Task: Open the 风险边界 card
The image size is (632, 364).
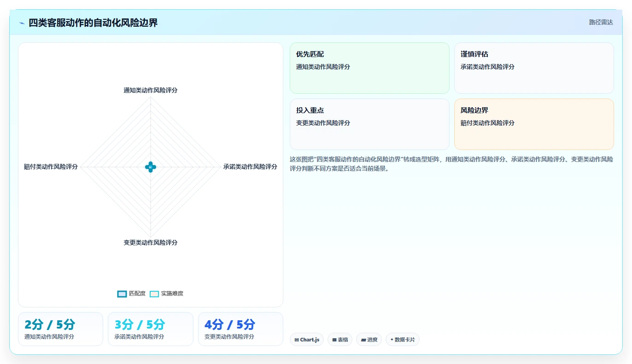Action: coord(534,124)
